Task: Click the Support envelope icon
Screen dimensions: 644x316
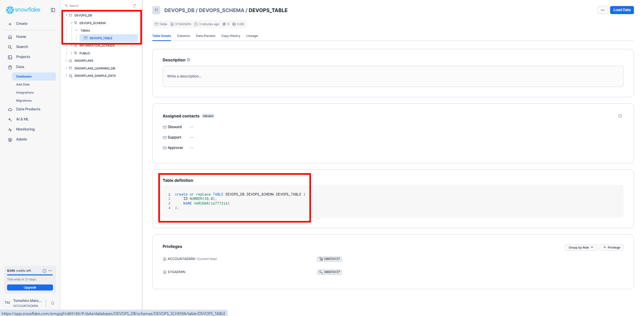Action: click(165, 138)
